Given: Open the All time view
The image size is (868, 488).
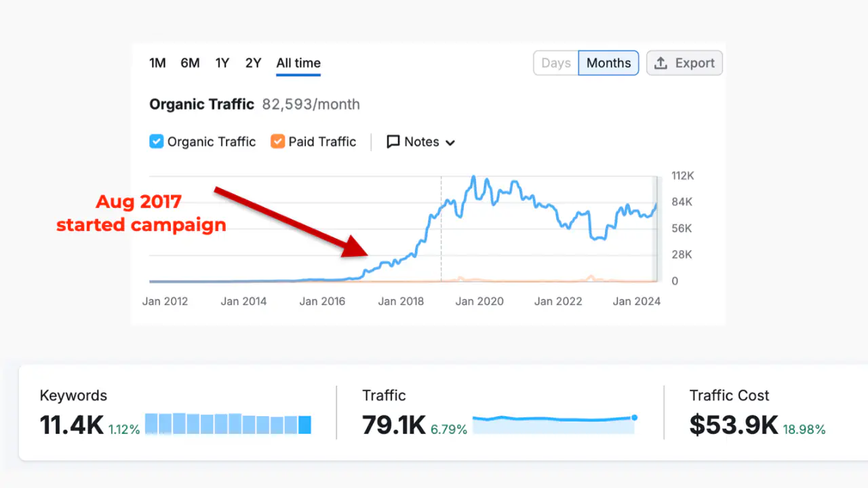Looking at the screenshot, I should click(x=298, y=62).
